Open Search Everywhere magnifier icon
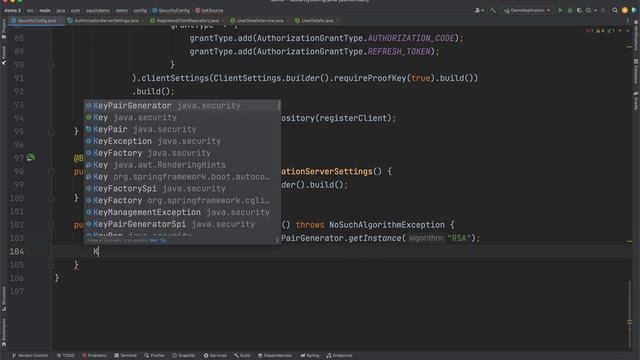 (615, 10)
